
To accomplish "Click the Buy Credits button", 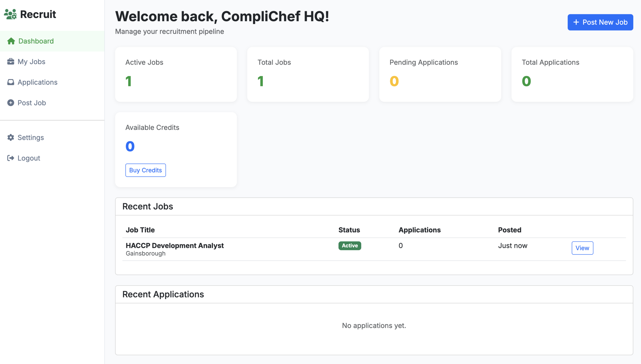I will pos(145,170).
